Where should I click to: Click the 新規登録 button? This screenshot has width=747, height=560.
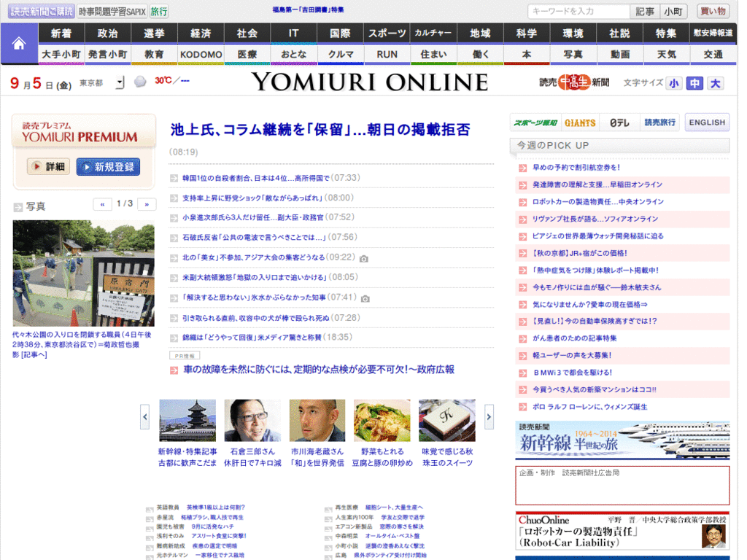click(108, 167)
